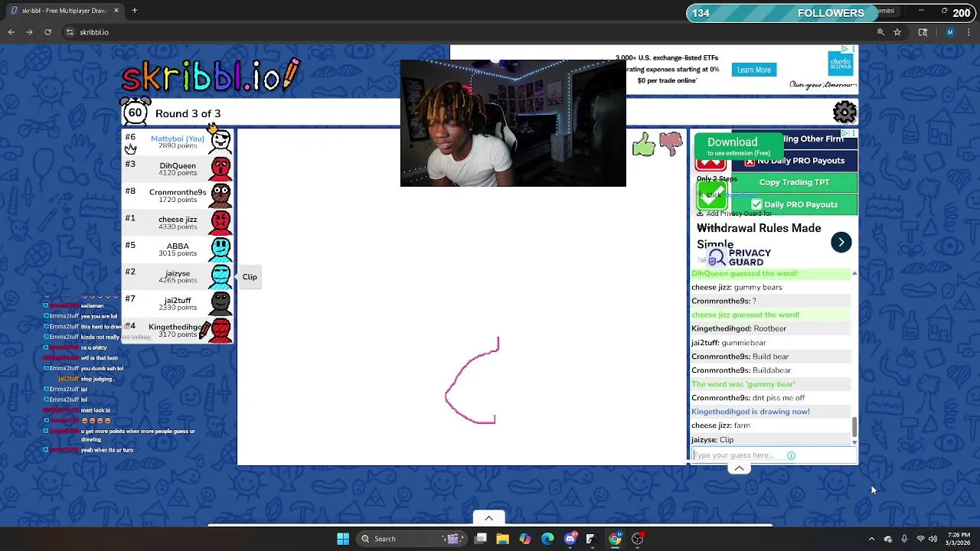980x551 pixels.
Task: Open a new browser tab
Action: tap(134, 11)
